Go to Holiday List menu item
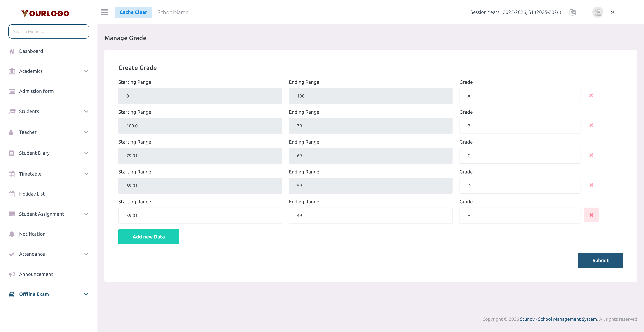Screen dimensions: 644x332 [x=32, y=194]
